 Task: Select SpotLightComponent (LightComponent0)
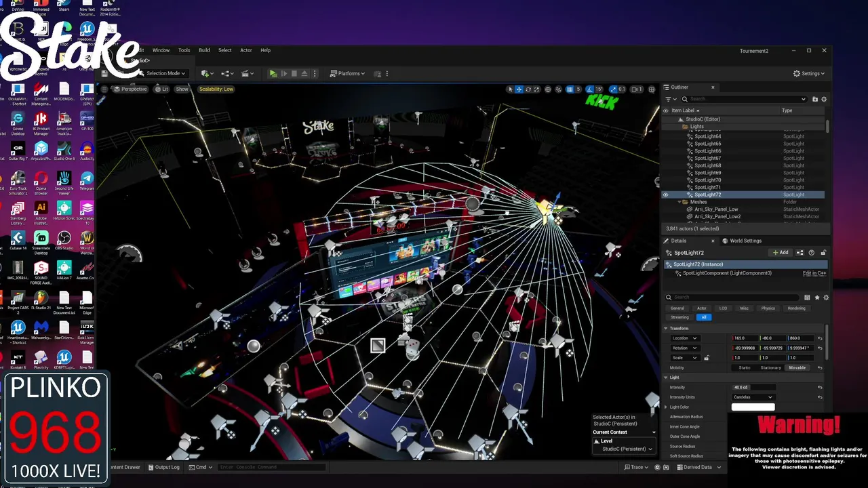727,273
